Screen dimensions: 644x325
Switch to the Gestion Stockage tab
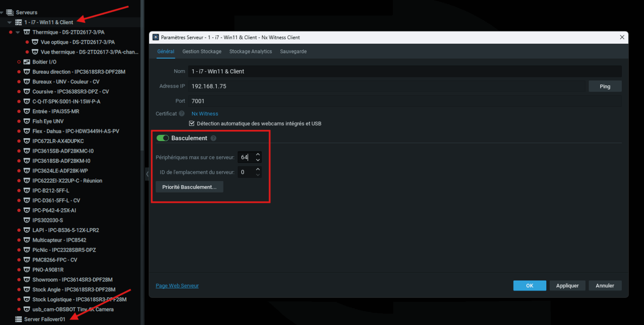[202, 51]
